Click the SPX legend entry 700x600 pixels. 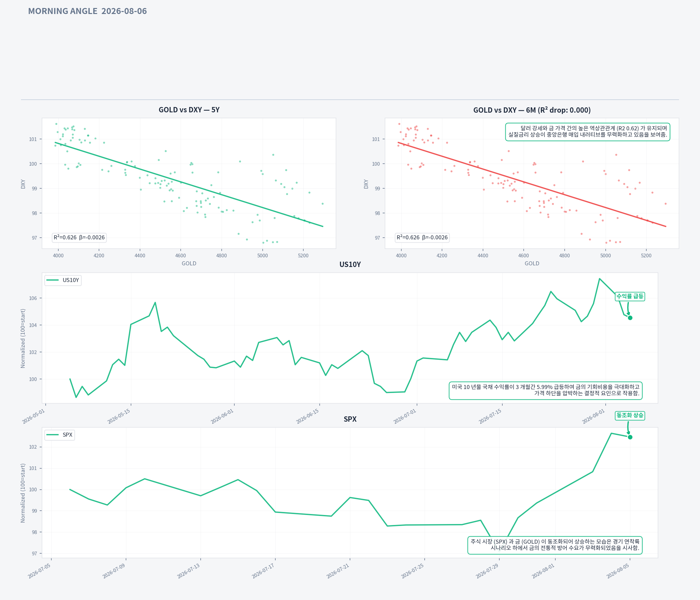click(x=59, y=435)
